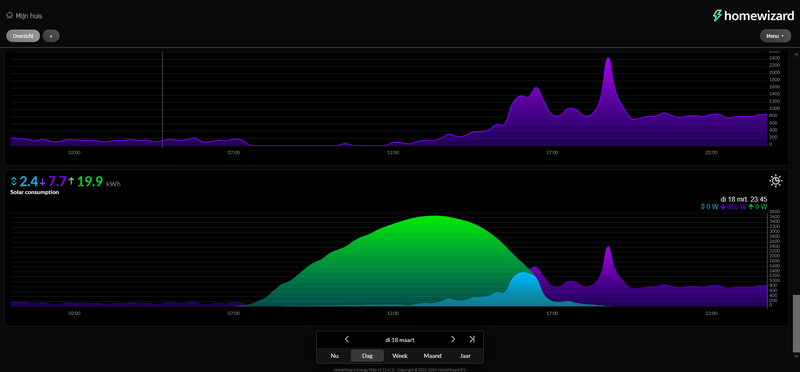Go to the previous day arrow

point(347,339)
